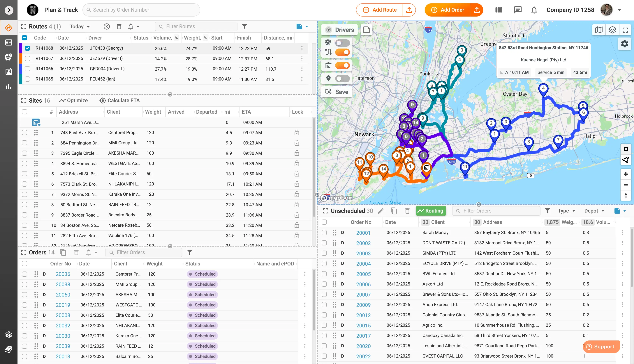Click the notification bell in top bar
The width and height of the screenshot is (634, 364).
(534, 10)
